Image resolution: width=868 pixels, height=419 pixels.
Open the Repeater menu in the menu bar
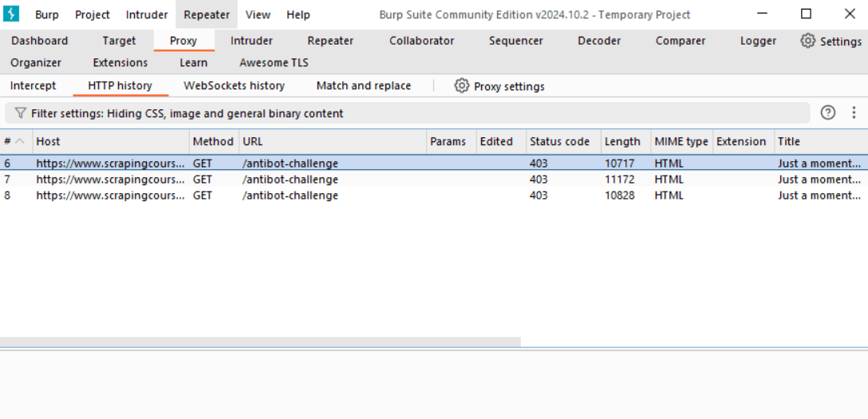207,15
